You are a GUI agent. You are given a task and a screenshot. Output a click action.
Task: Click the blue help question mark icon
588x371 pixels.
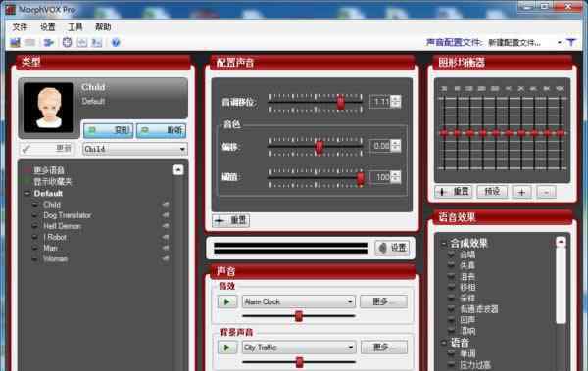pyautogui.click(x=116, y=42)
